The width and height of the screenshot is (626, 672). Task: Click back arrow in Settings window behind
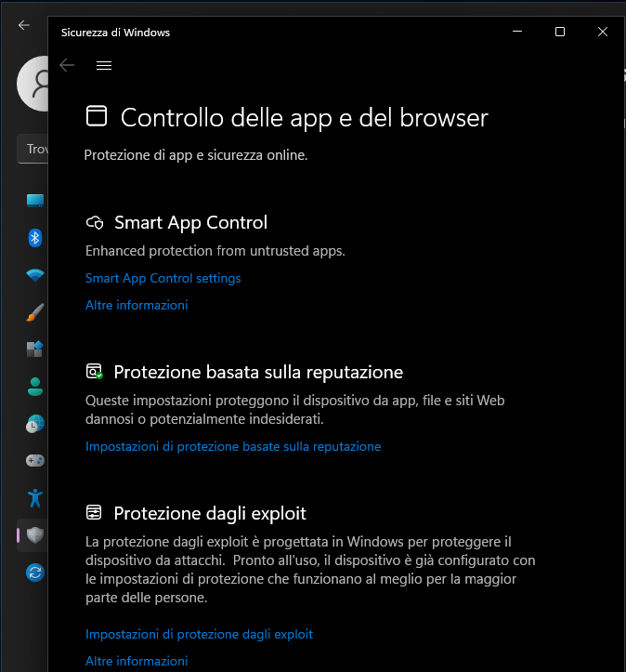click(24, 25)
